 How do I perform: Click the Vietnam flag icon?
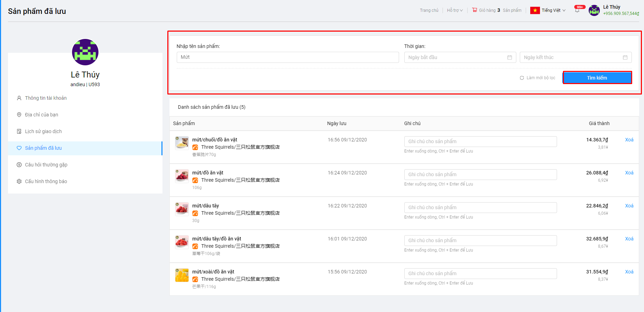[535, 10]
